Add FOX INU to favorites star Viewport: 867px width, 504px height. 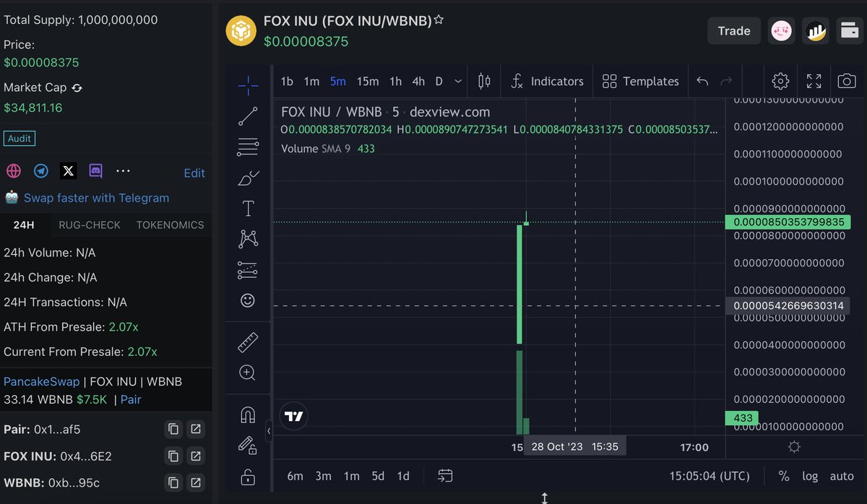439,20
